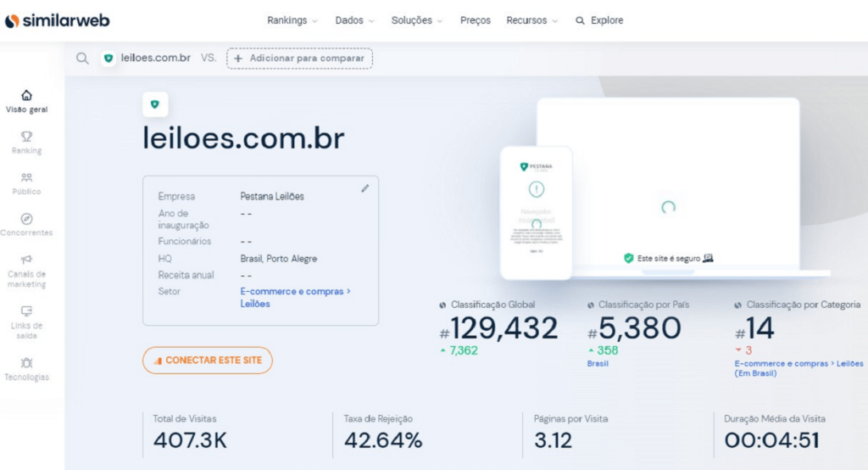Open Concorrentes compass section

26,225
